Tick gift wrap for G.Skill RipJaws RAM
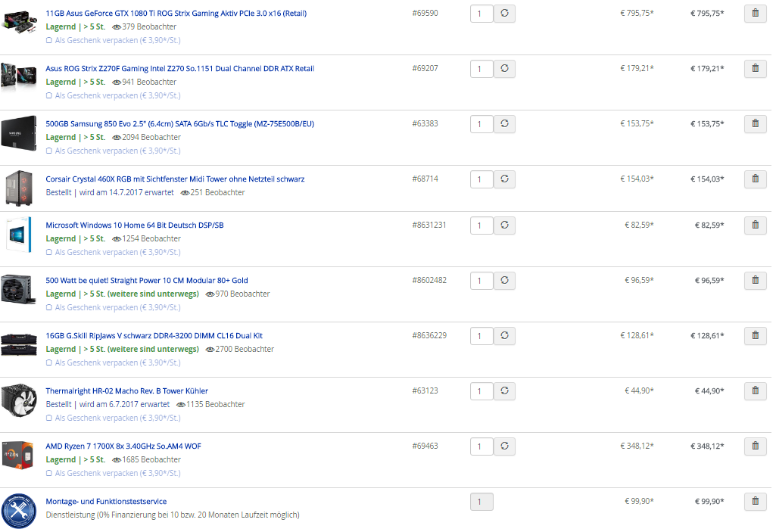776x532 pixels. (x=49, y=362)
